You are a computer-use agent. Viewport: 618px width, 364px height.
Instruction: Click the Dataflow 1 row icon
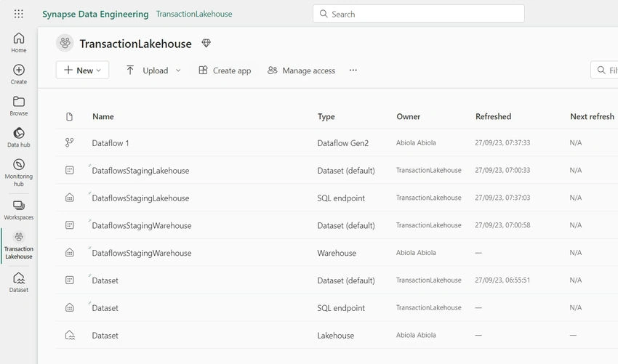69,142
